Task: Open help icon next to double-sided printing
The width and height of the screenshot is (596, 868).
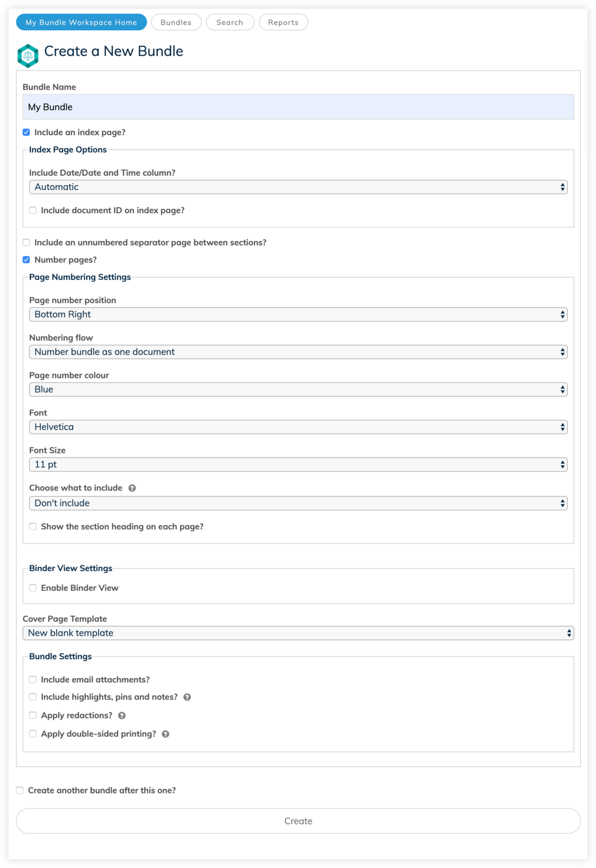Action: pyautogui.click(x=165, y=734)
